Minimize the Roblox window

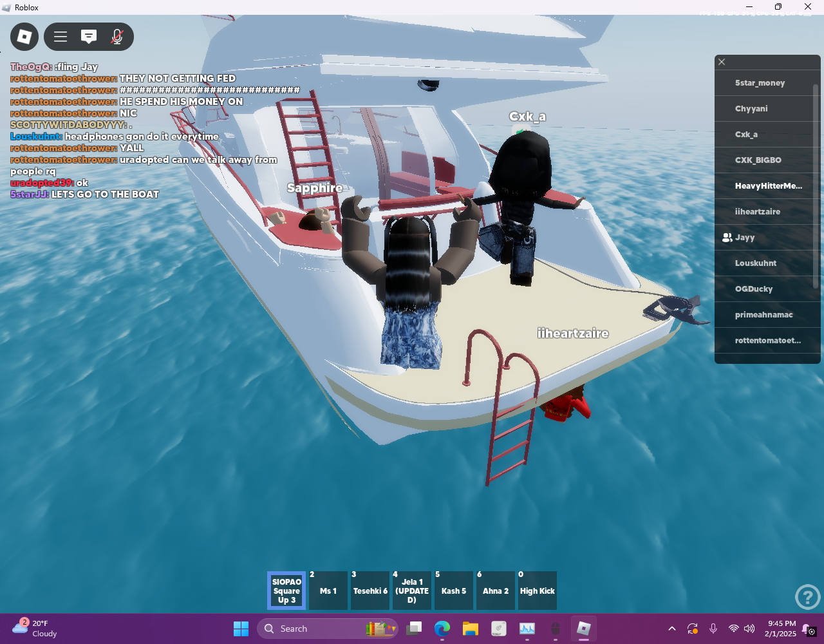pyautogui.click(x=749, y=7)
